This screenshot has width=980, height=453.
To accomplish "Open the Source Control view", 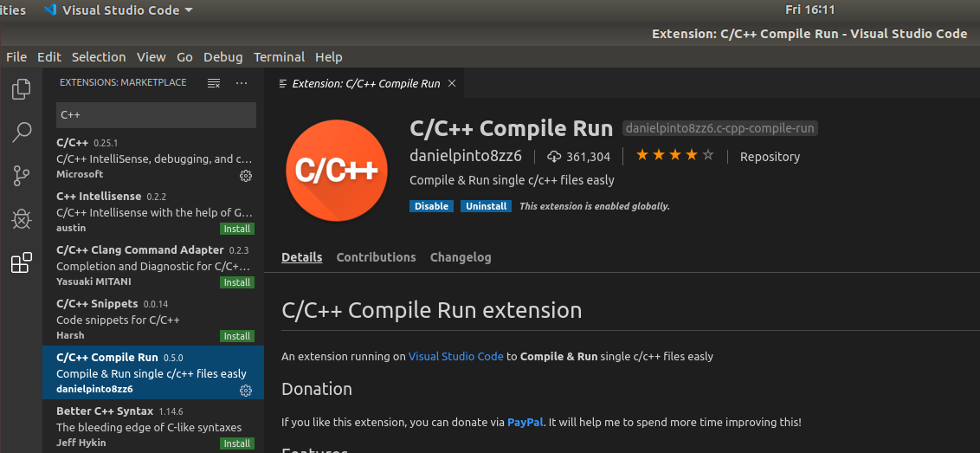I will point(22,177).
